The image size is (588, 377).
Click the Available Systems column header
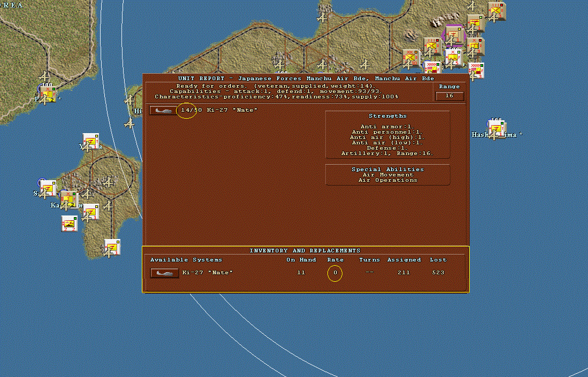click(186, 260)
